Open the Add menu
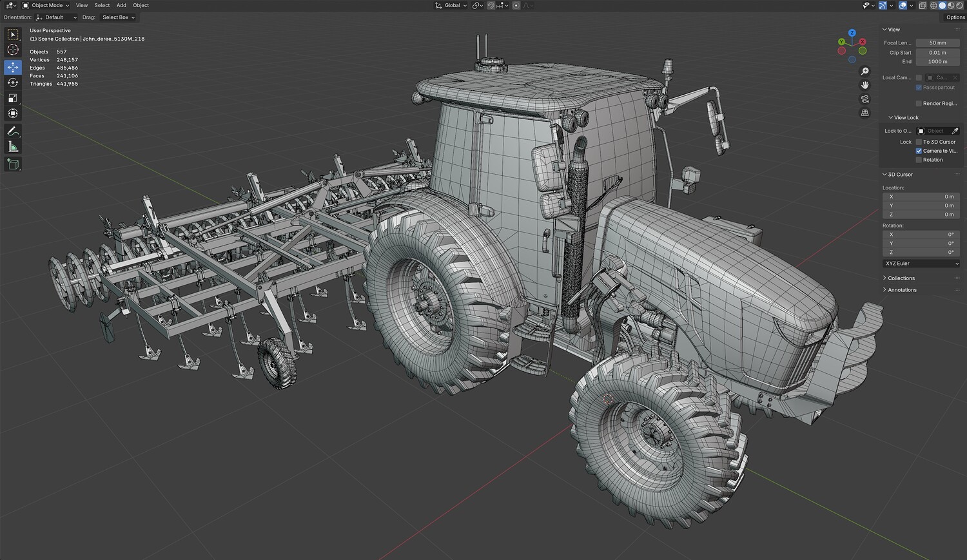Viewport: 967px width, 560px height. (121, 5)
